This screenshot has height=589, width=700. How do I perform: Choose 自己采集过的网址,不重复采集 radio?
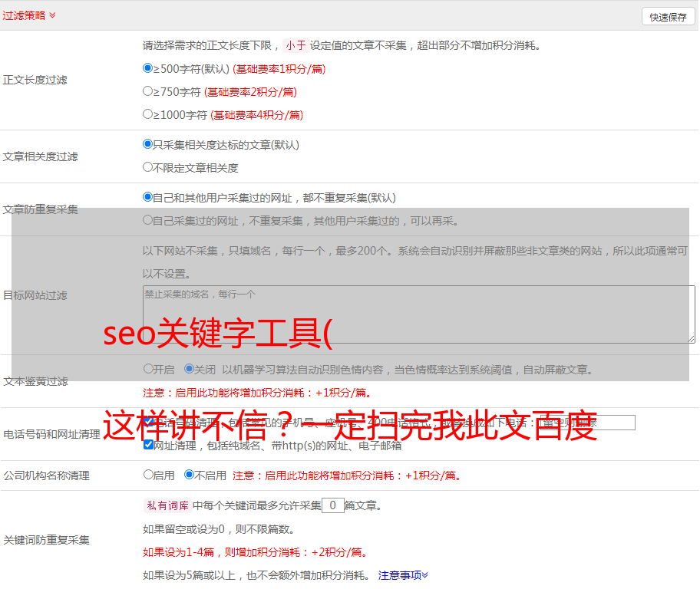(x=147, y=220)
